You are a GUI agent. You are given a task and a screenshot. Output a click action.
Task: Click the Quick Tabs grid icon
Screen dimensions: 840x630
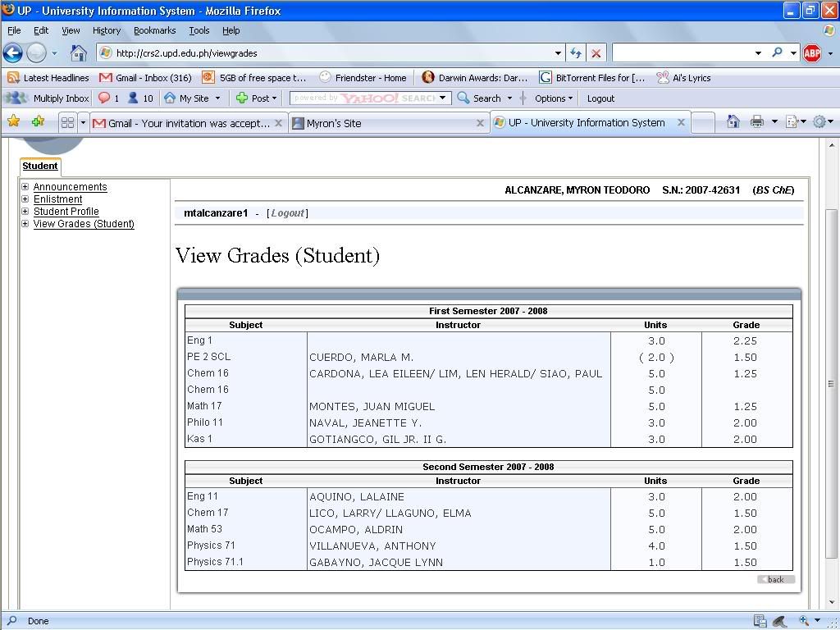[67, 123]
